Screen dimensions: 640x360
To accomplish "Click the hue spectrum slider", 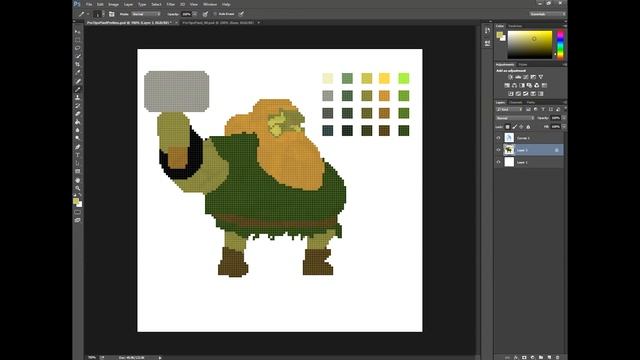I will click(560, 44).
